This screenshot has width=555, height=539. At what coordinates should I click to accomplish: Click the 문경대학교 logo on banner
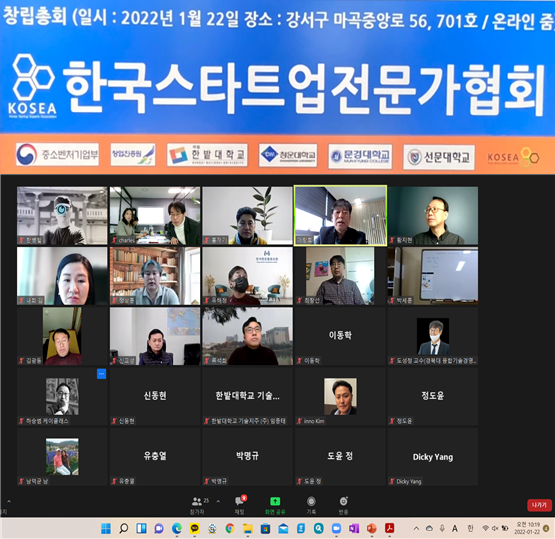360,156
